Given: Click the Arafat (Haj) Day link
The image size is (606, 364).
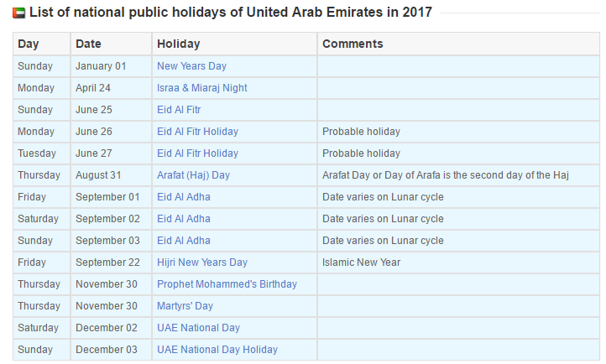Looking at the screenshot, I should pyautogui.click(x=193, y=175).
